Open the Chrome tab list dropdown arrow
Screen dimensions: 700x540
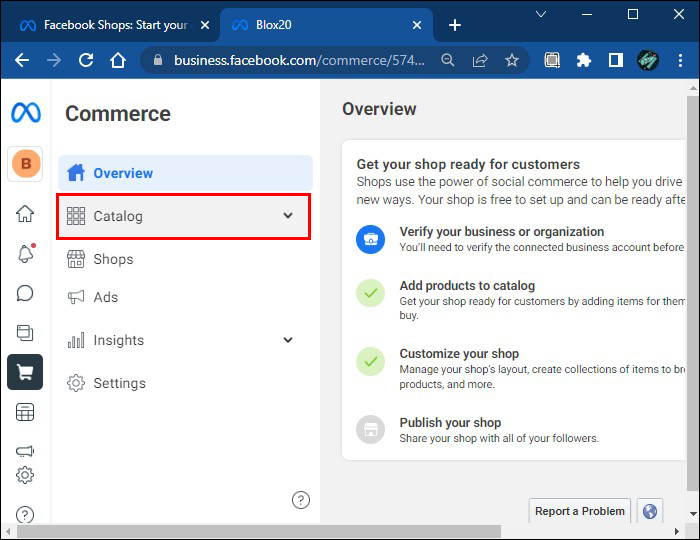point(541,14)
